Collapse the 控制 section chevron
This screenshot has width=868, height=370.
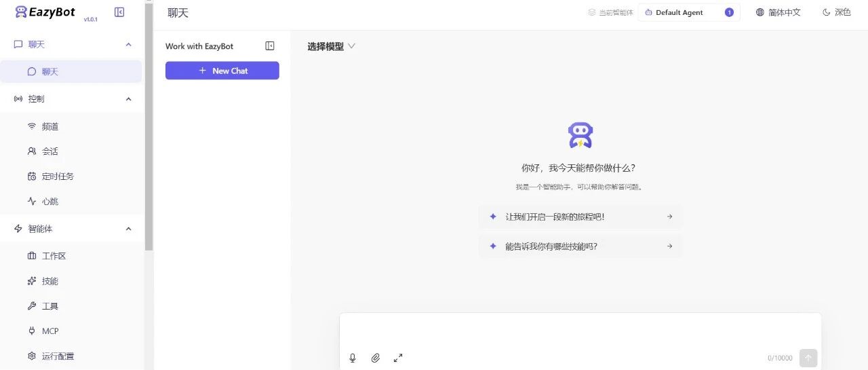tap(129, 99)
